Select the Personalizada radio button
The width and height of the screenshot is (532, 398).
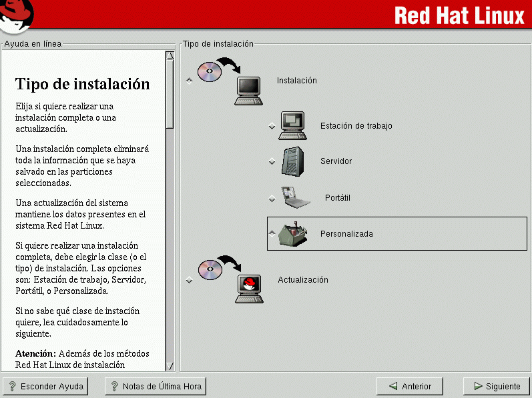(x=272, y=233)
